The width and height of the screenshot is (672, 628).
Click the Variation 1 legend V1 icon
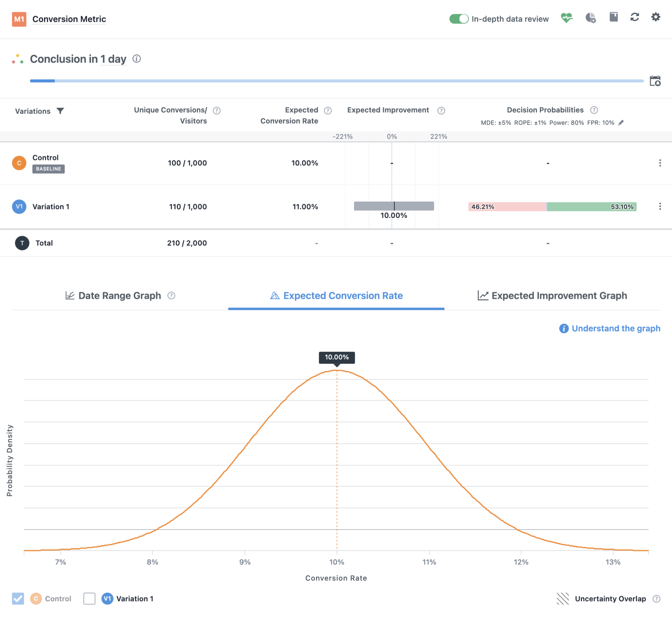(x=107, y=599)
